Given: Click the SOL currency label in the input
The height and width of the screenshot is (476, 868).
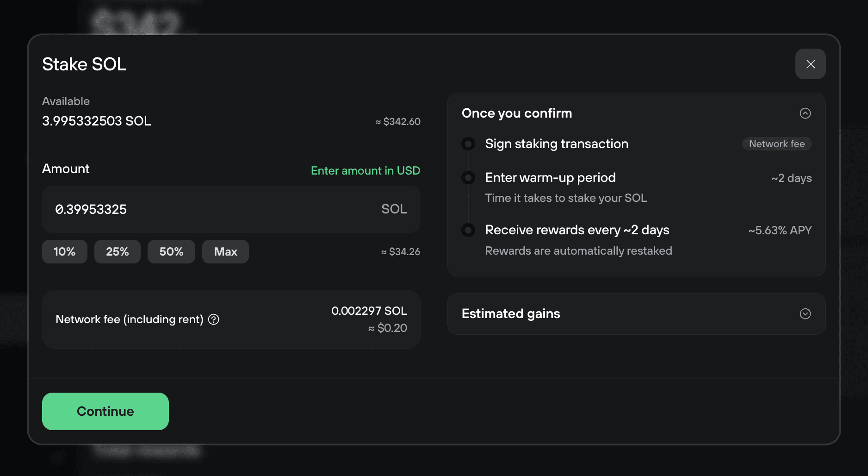Looking at the screenshot, I should click(394, 209).
